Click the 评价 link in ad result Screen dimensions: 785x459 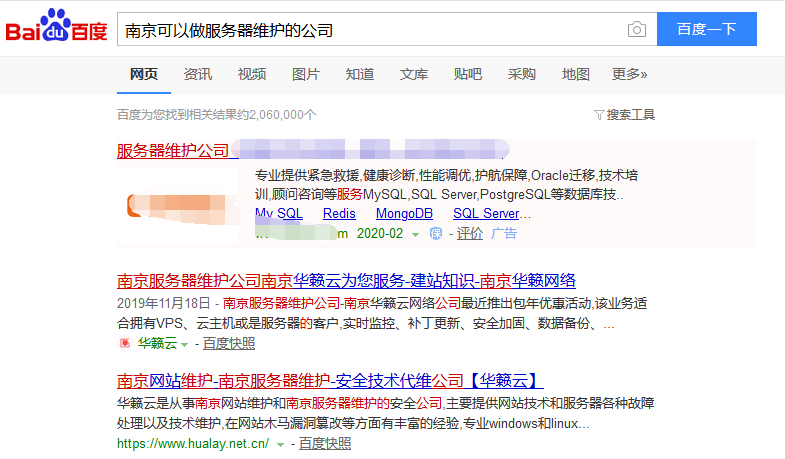(470, 234)
